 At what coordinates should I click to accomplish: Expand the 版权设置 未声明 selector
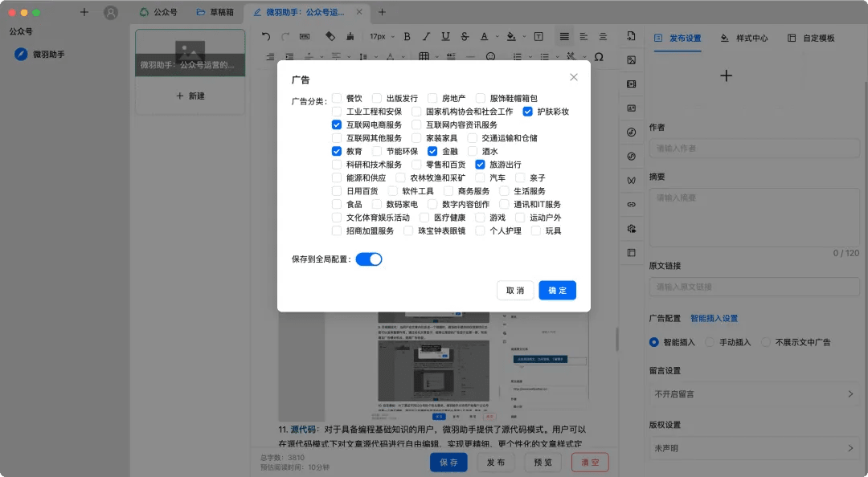point(755,448)
